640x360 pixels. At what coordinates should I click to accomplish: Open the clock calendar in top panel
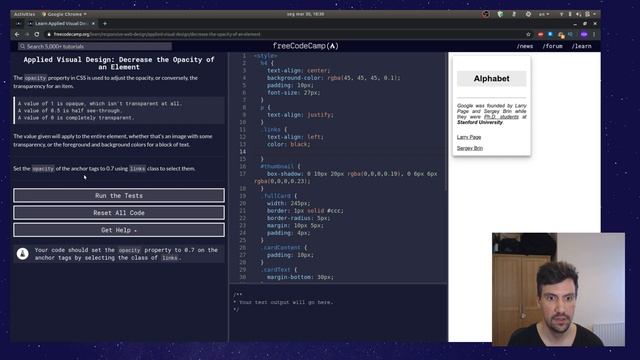[x=305, y=14]
